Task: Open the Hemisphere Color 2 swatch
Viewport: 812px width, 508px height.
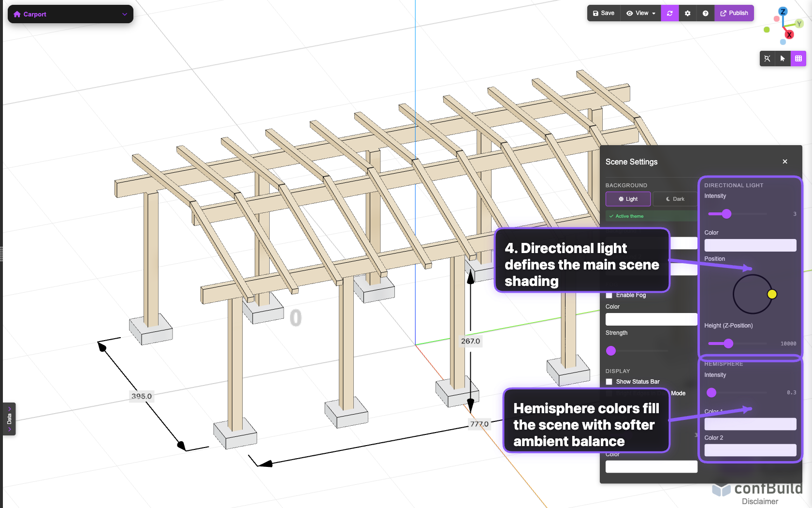Action: [x=750, y=450]
